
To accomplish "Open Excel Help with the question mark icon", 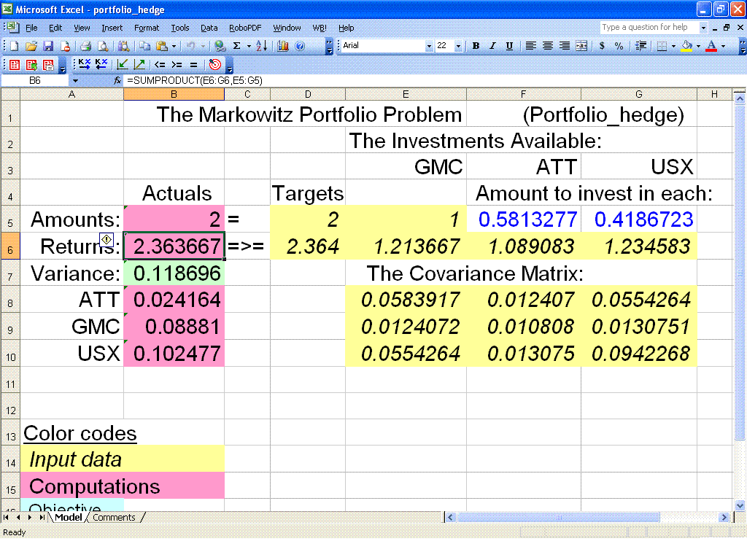I will click(300, 46).
